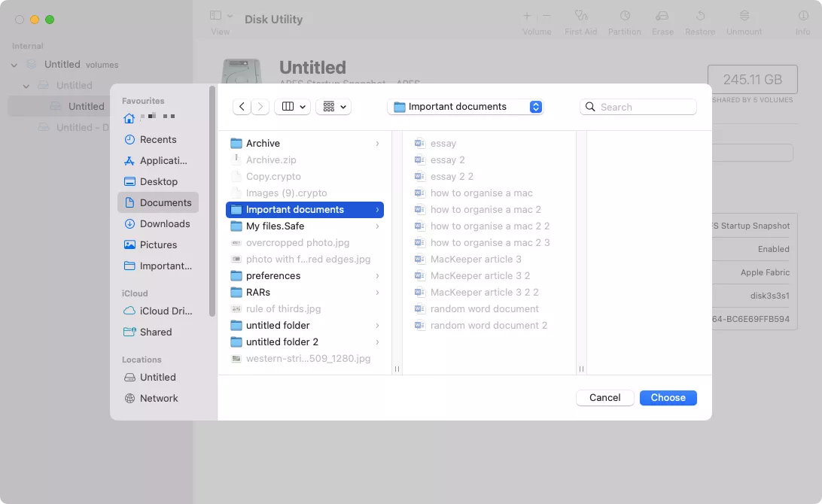The height and width of the screenshot is (504, 822).
Task: Click the sidebar vertical scrollbar
Action: pos(212,203)
